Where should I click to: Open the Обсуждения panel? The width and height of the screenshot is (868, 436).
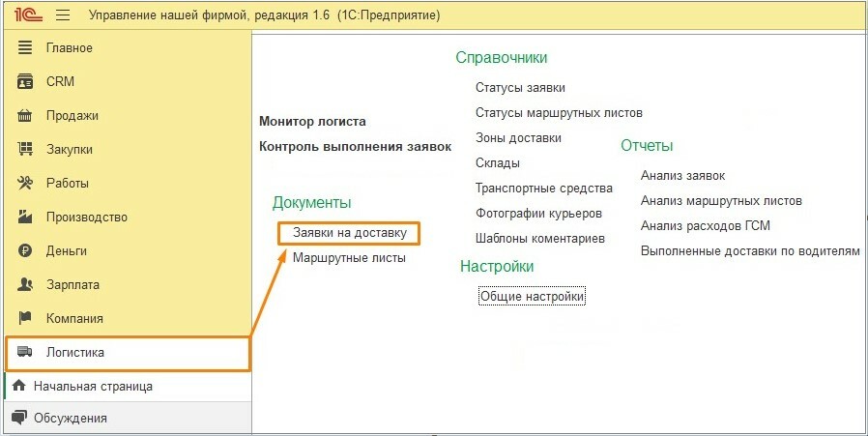tap(128, 418)
